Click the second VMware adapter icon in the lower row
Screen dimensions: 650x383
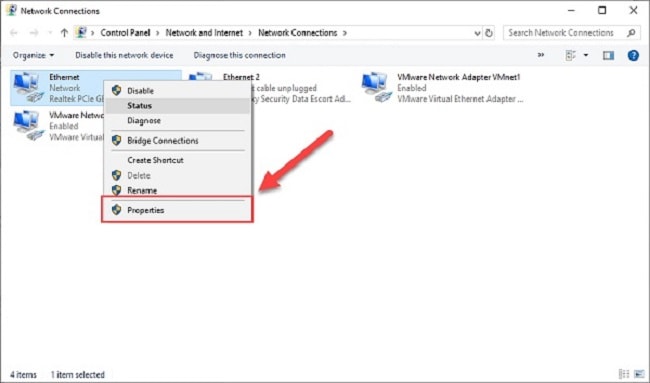pyautogui.click(x=28, y=126)
